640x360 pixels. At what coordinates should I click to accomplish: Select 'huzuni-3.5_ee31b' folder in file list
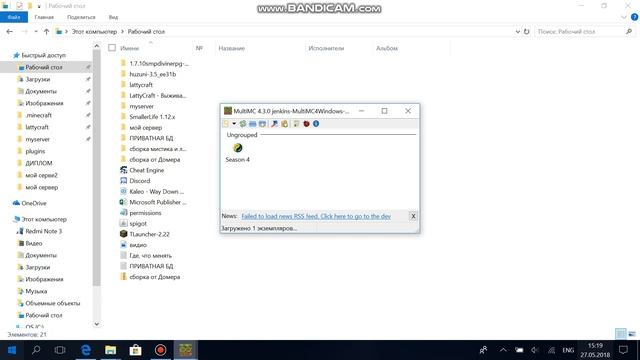pos(153,74)
